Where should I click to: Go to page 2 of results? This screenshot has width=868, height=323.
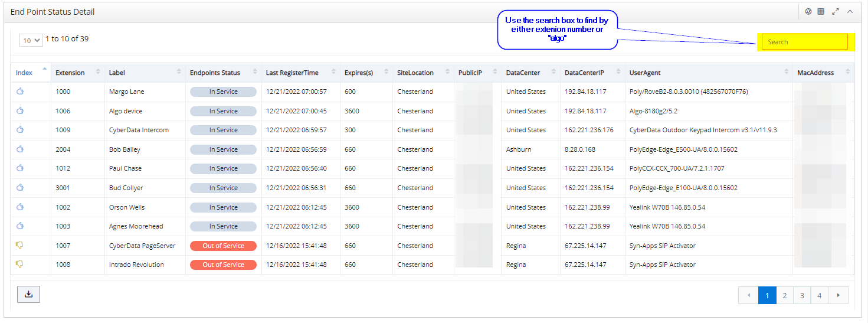tap(784, 295)
